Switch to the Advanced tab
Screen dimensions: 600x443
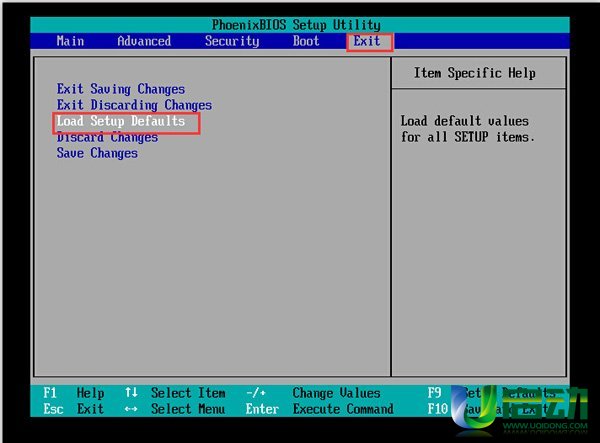click(144, 41)
